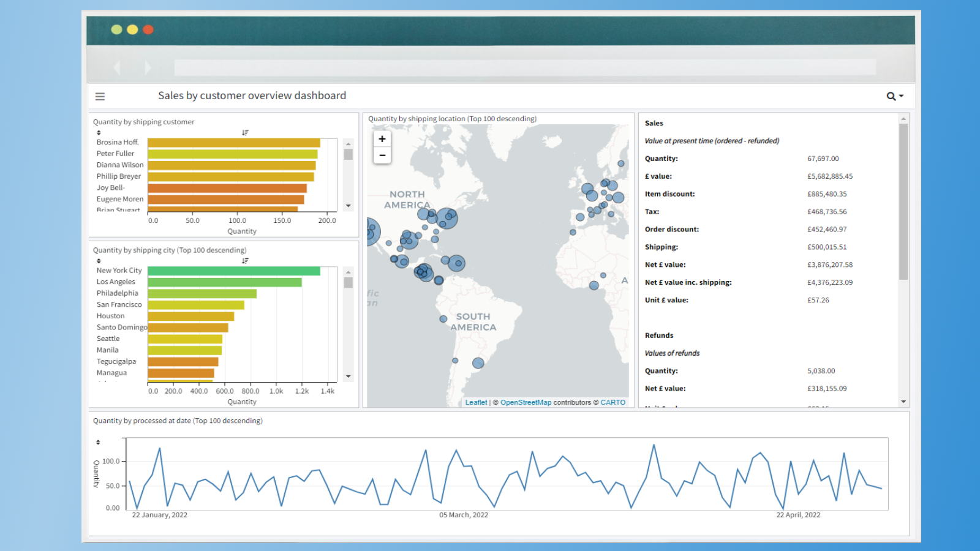Open the Leaflet attribution link
Viewport: 980px width, 551px height.
(x=476, y=402)
